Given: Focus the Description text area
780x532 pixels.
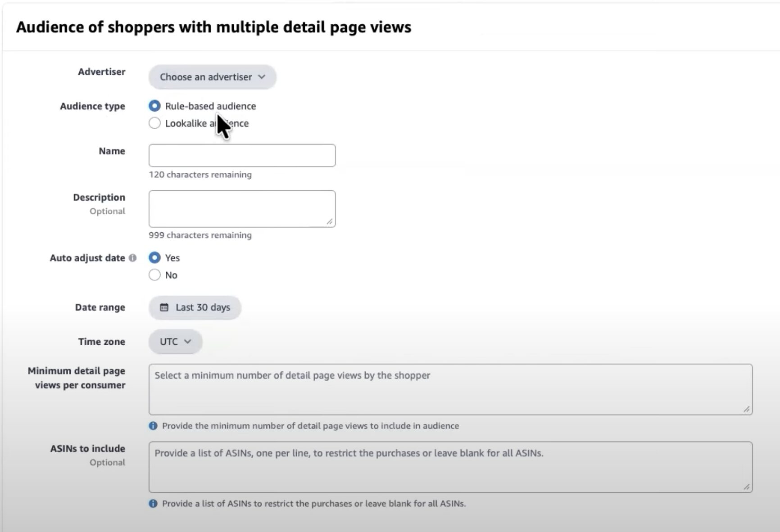Looking at the screenshot, I should (x=242, y=208).
